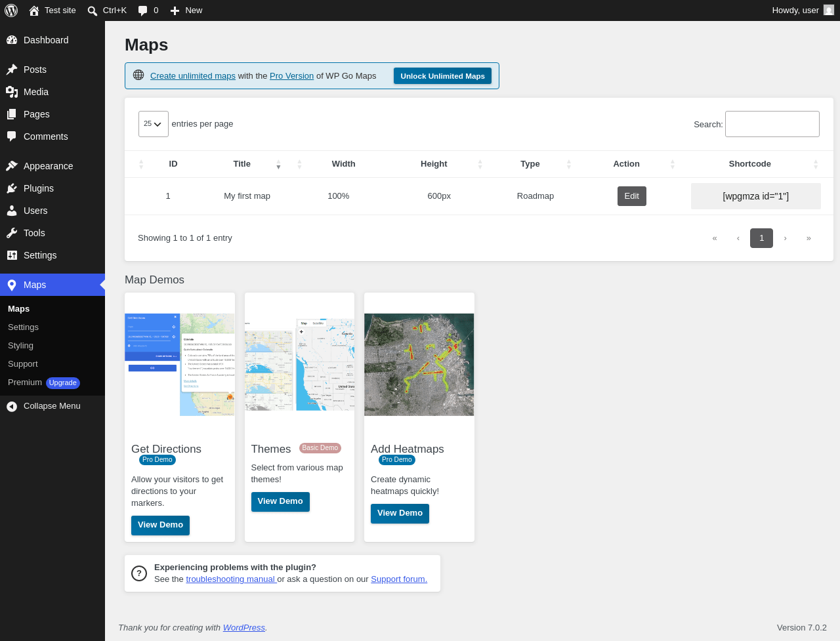Click the Media library icon
Image resolution: width=840 pixels, height=641 pixels.
point(12,92)
